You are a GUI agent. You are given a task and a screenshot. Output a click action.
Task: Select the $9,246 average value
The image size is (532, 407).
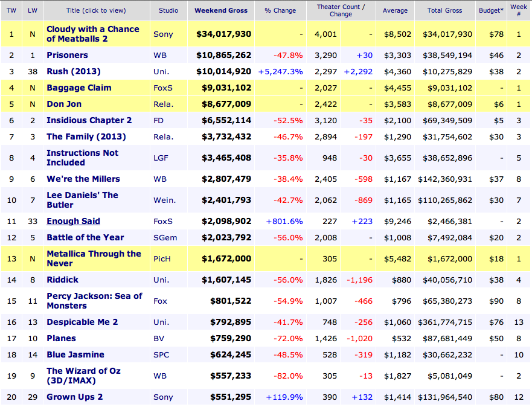[397, 222]
